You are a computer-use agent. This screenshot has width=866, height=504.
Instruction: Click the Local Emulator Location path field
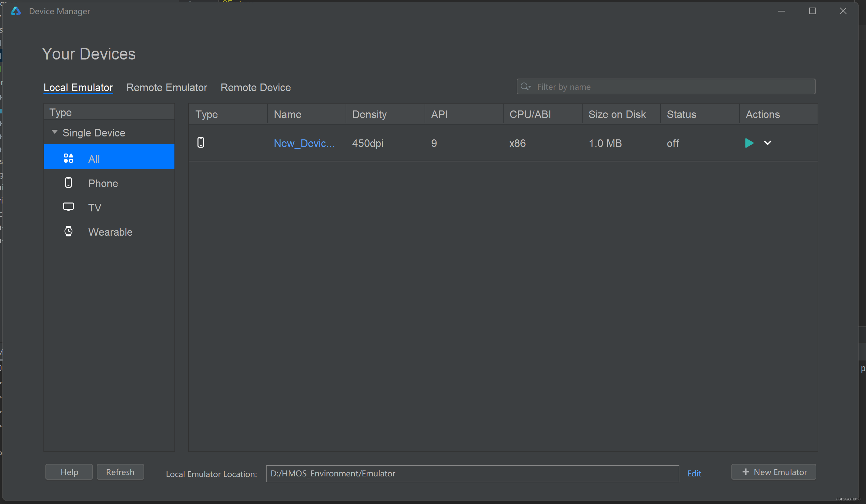click(x=472, y=473)
